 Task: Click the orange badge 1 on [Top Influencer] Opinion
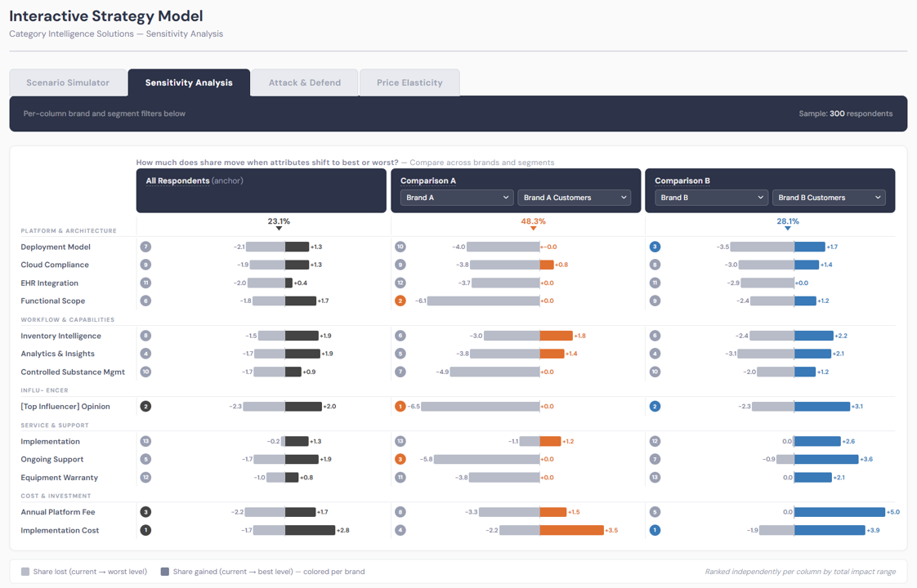coord(400,406)
